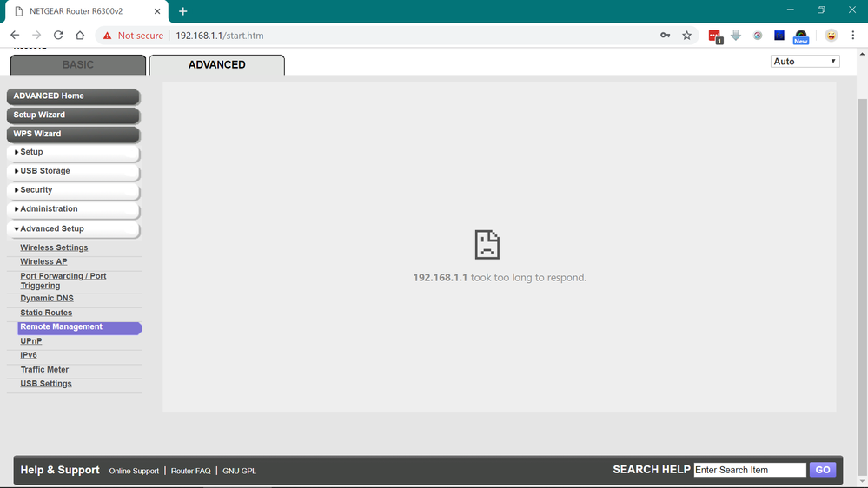Launch the Setup Wizard
This screenshot has height=488, width=868.
tap(73, 115)
